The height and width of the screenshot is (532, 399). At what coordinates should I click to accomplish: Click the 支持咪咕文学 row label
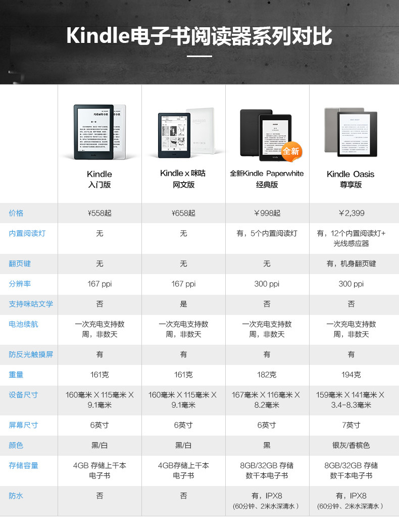click(x=31, y=304)
